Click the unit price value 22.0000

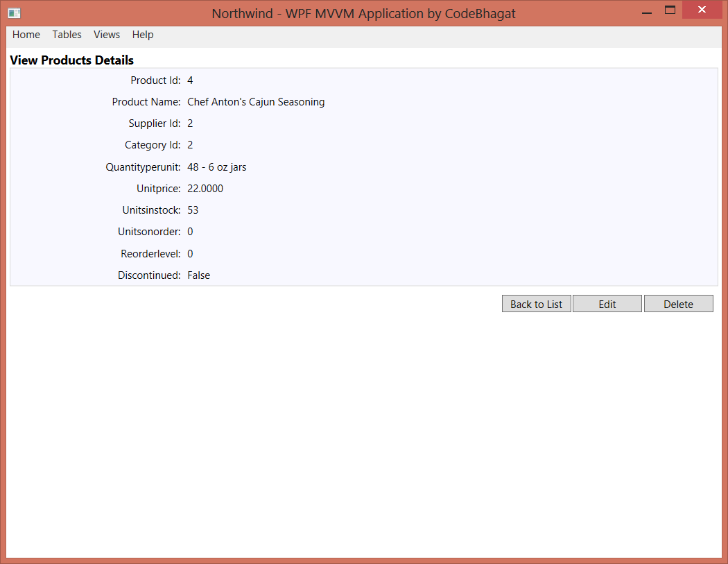point(205,189)
